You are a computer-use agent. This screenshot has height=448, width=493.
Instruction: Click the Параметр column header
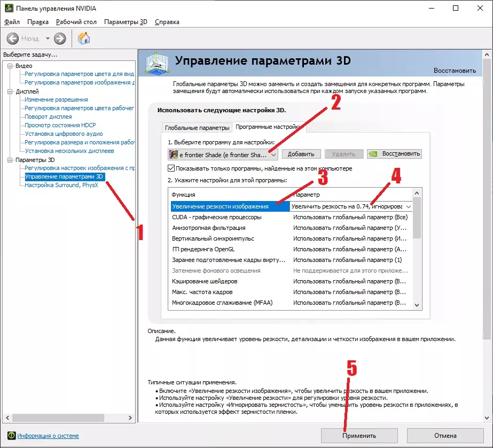tap(351, 195)
